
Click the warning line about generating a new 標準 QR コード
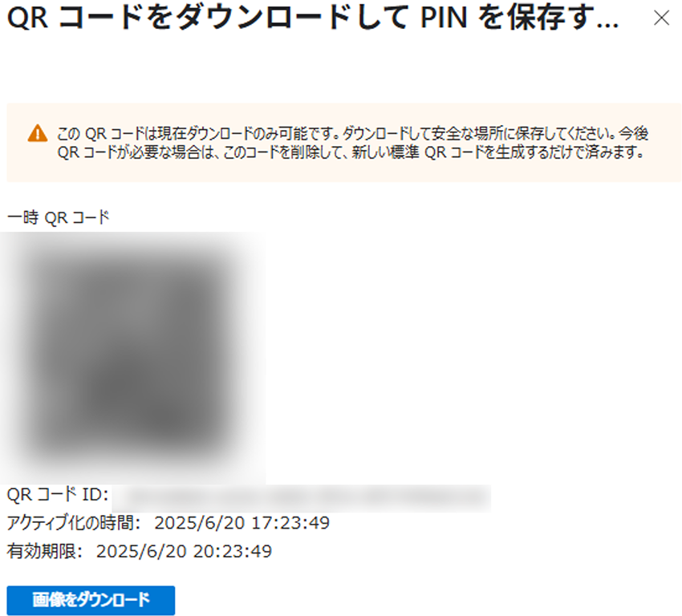tap(351, 152)
